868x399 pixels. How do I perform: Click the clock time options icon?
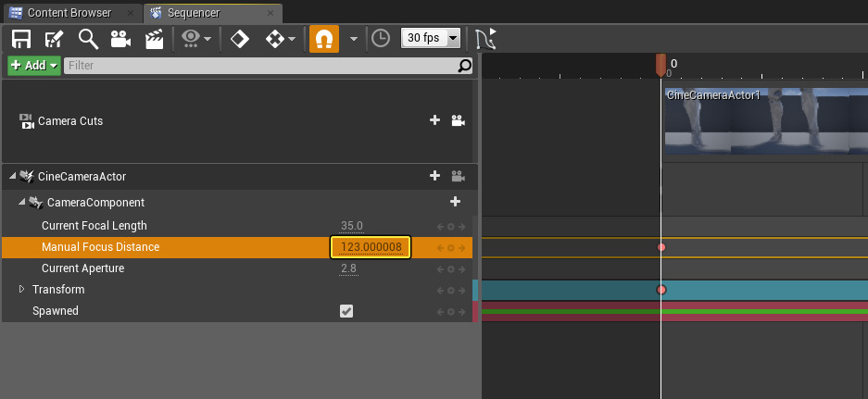381,38
